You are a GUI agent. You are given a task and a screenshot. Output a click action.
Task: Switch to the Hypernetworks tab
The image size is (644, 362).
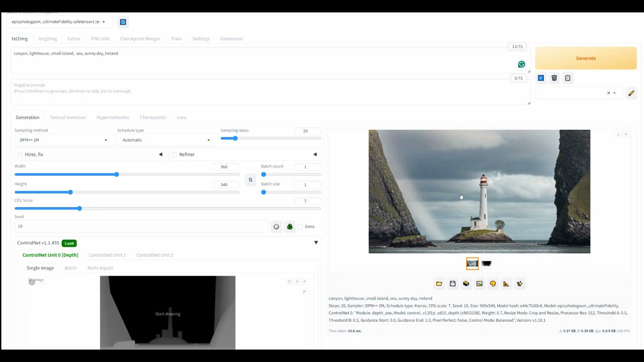113,117
